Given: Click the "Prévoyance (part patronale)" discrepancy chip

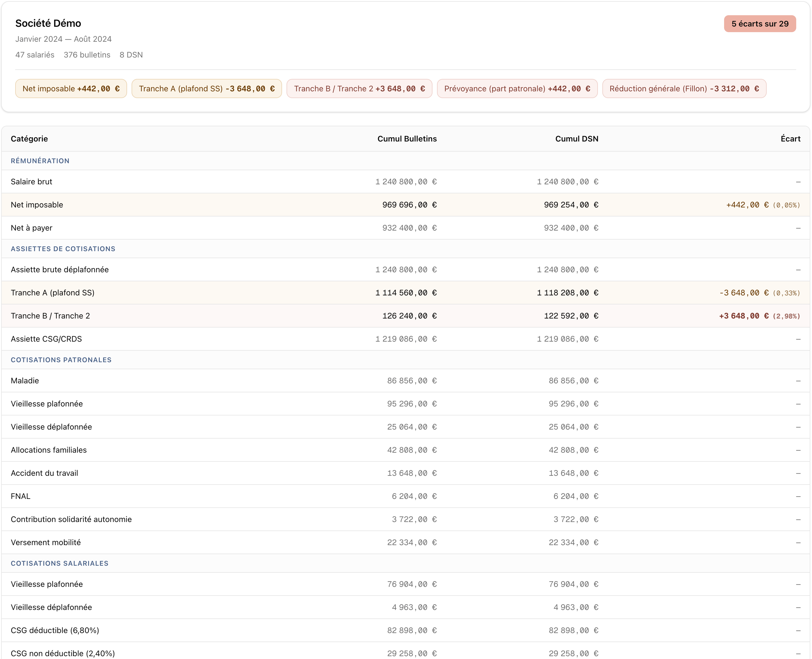Looking at the screenshot, I should coord(517,89).
